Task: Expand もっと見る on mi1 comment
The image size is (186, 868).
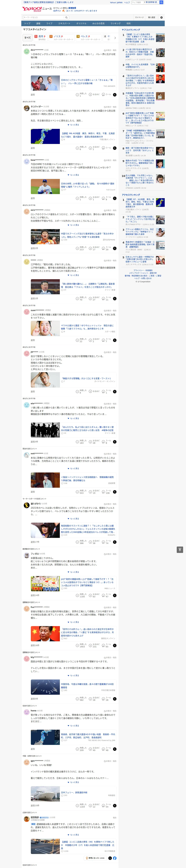Action: [x=73, y=225]
